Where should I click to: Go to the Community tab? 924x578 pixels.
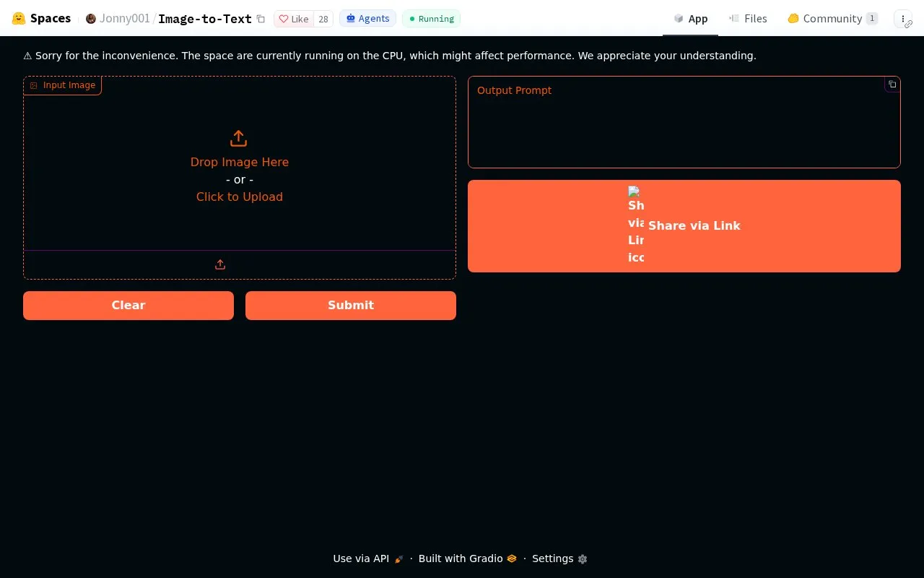(x=832, y=19)
